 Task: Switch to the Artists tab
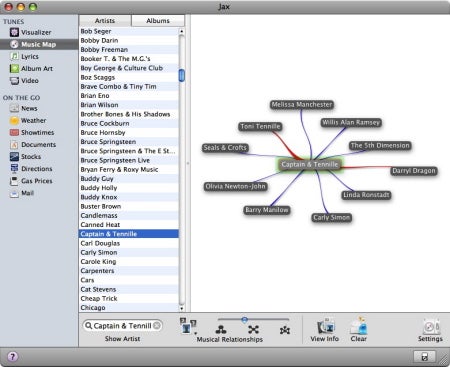[105, 21]
